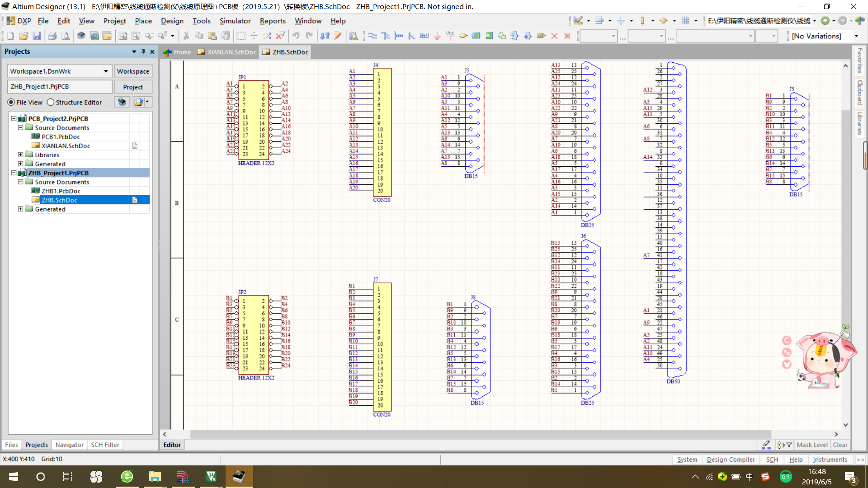Screen dimensions: 868x488
Task: Open the Libraries side panel tab
Action: 860,123
